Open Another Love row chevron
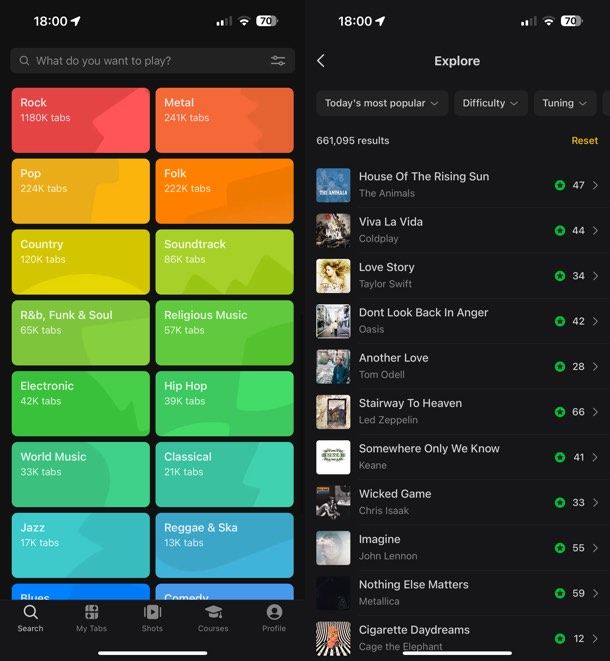Image resolution: width=610 pixels, height=661 pixels. (x=595, y=366)
